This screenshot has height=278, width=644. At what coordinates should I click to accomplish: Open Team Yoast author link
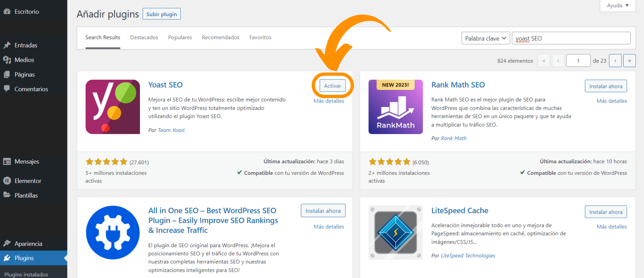tap(171, 130)
